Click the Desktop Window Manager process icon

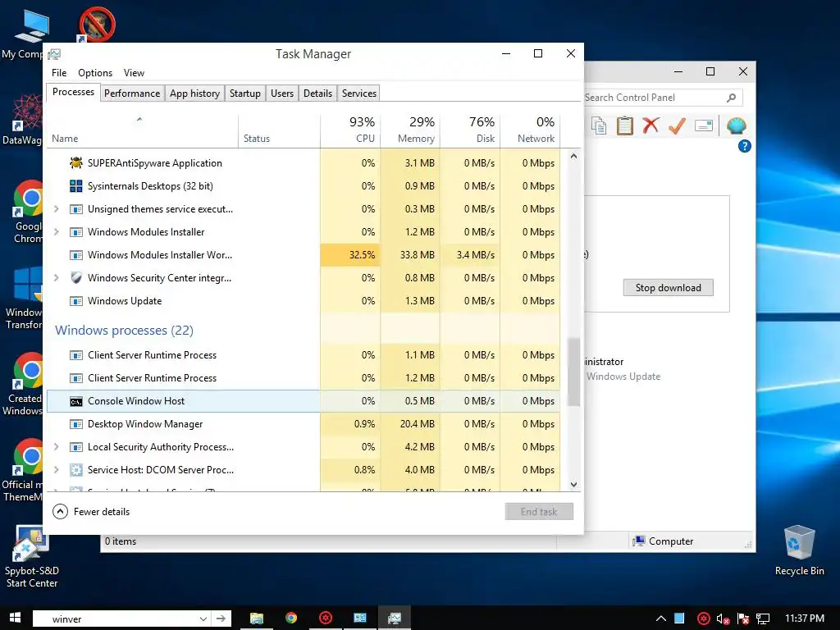pos(76,424)
